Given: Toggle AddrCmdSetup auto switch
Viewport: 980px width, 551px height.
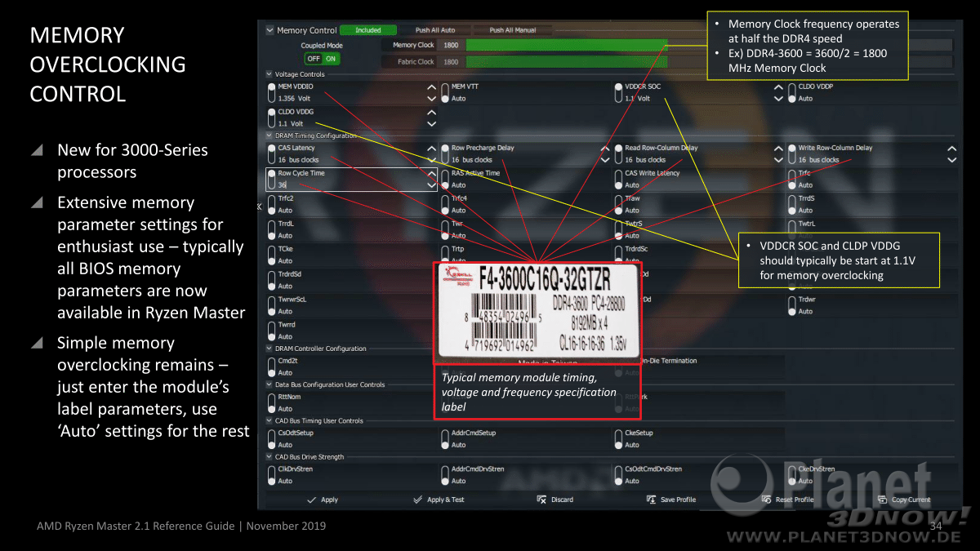Looking at the screenshot, I should [x=445, y=438].
